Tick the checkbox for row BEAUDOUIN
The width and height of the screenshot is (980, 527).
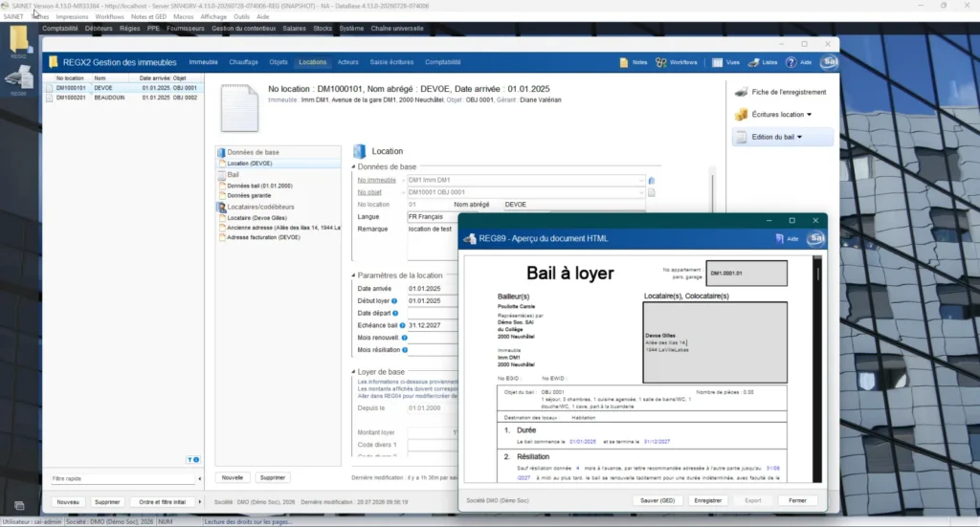coord(50,98)
